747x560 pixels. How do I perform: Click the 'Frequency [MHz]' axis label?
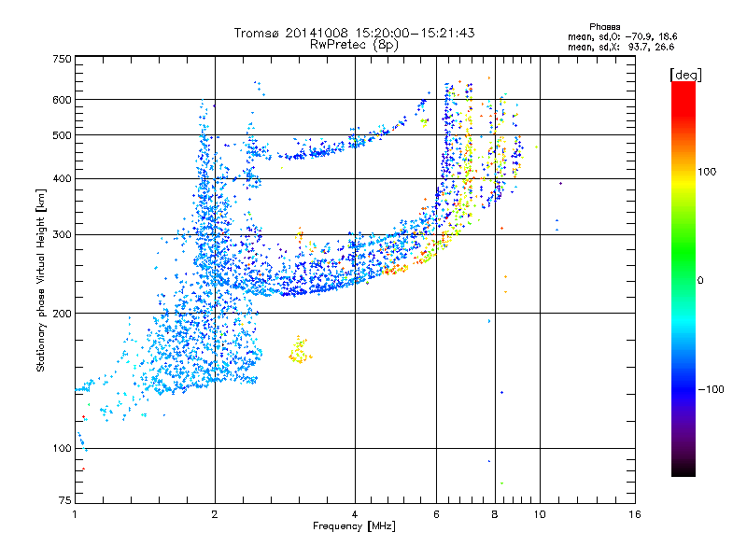tap(354, 526)
